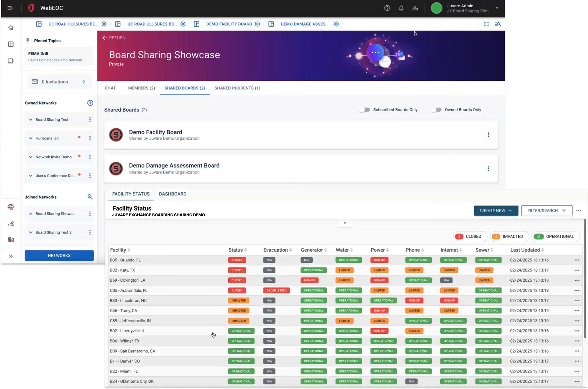Expand User's Conference De... chevron
Image resolution: width=588 pixels, height=389 pixels.
pos(31,176)
